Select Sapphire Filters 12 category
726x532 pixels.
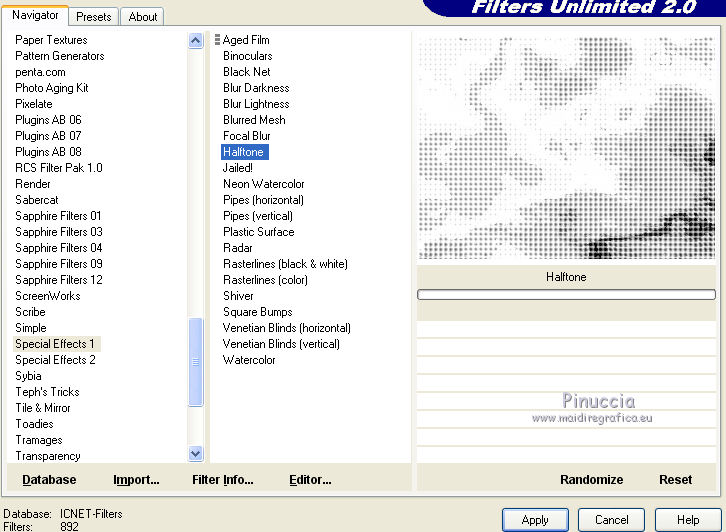(x=59, y=280)
